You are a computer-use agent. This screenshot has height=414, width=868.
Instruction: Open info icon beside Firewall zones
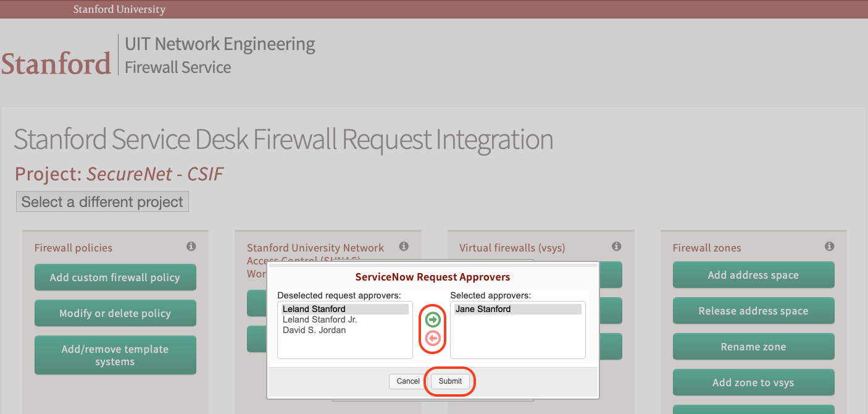[x=829, y=246]
